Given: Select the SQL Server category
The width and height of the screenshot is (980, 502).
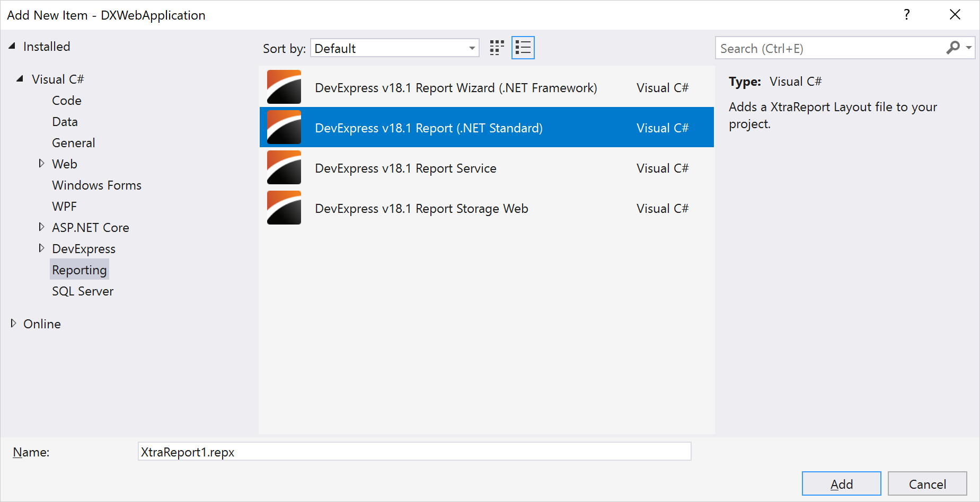Looking at the screenshot, I should click(83, 291).
